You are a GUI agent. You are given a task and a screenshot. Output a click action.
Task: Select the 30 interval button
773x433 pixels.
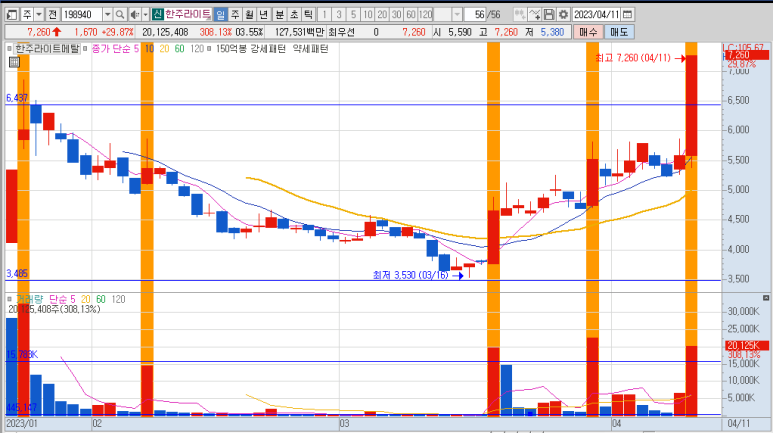pos(396,14)
